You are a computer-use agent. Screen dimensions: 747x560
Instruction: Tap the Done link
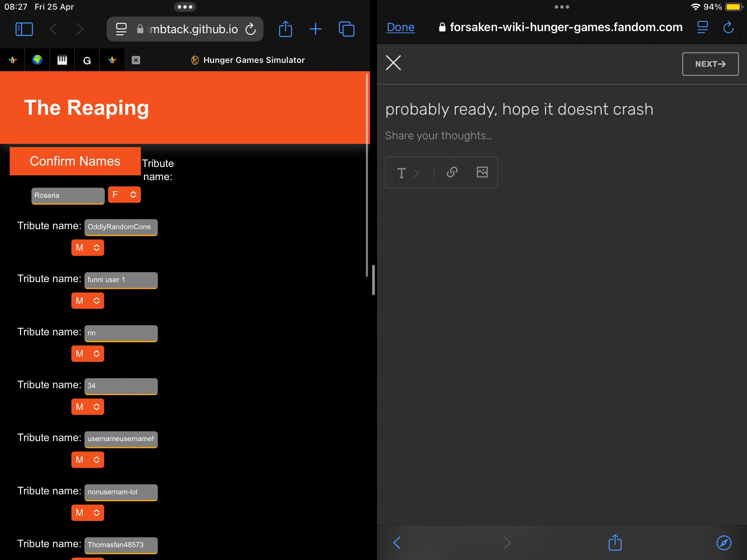400,27
